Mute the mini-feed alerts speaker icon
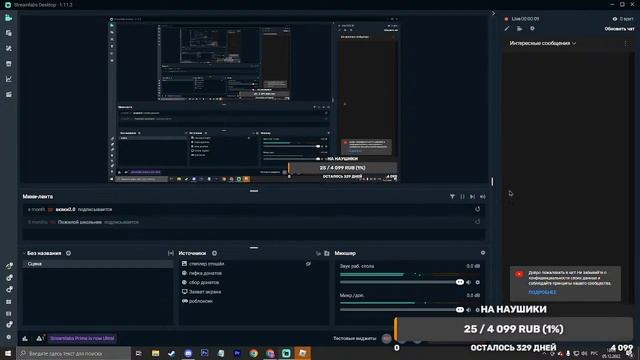 [x=482, y=197]
